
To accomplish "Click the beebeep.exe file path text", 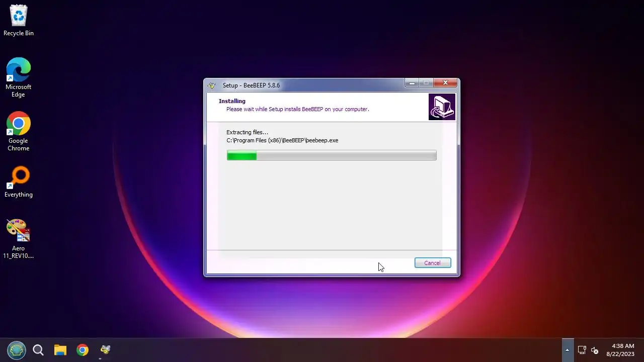I will pyautogui.click(x=282, y=140).
